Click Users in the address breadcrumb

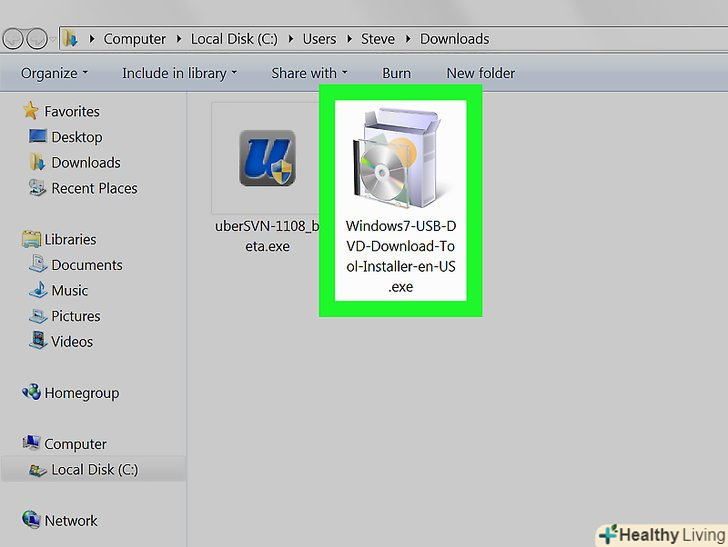[x=319, y=39]
